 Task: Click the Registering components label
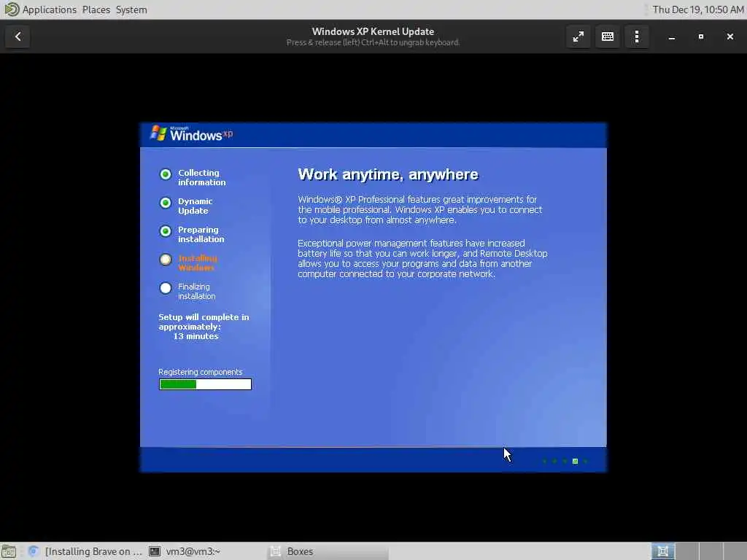pyautogui.click(x=200, y=372)
